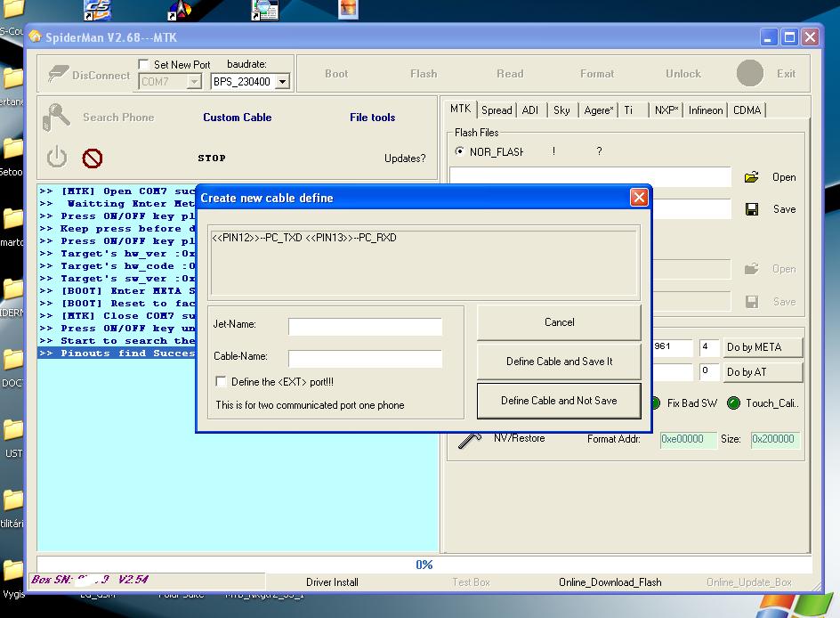The width and height of the screenshot is (840, 618).
Task: Click the Flash toolbar button
Action: click(424, 73)
